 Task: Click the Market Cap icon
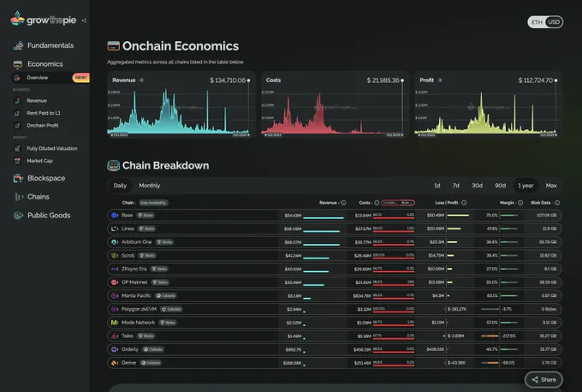tap(17, 161)
